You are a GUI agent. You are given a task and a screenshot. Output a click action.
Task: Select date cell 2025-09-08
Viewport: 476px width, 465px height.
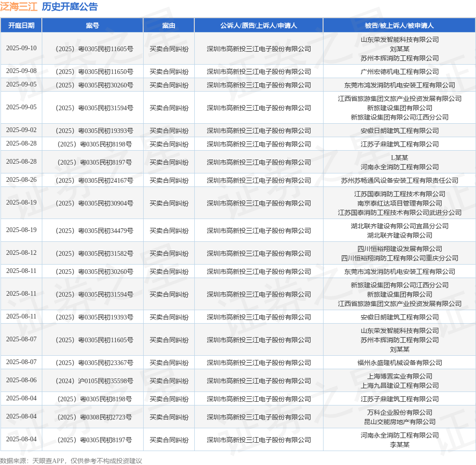[x=21, y=71]
